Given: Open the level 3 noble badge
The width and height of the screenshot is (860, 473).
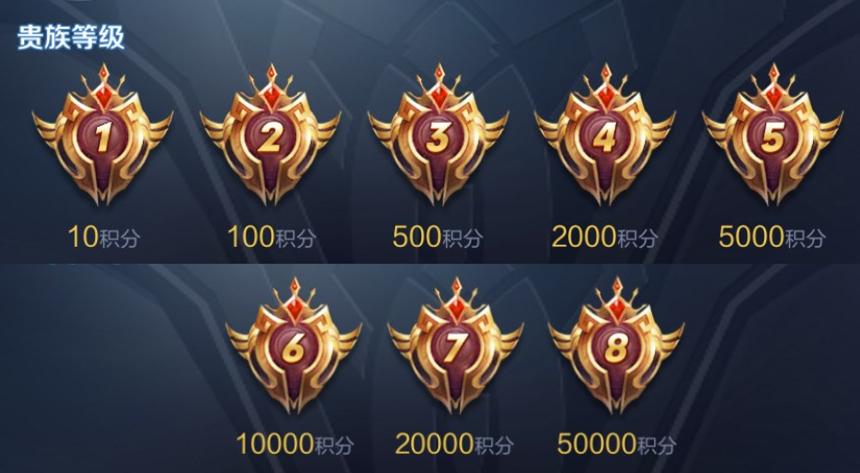Looking at the screenshot, I should [x=438, y=134].
